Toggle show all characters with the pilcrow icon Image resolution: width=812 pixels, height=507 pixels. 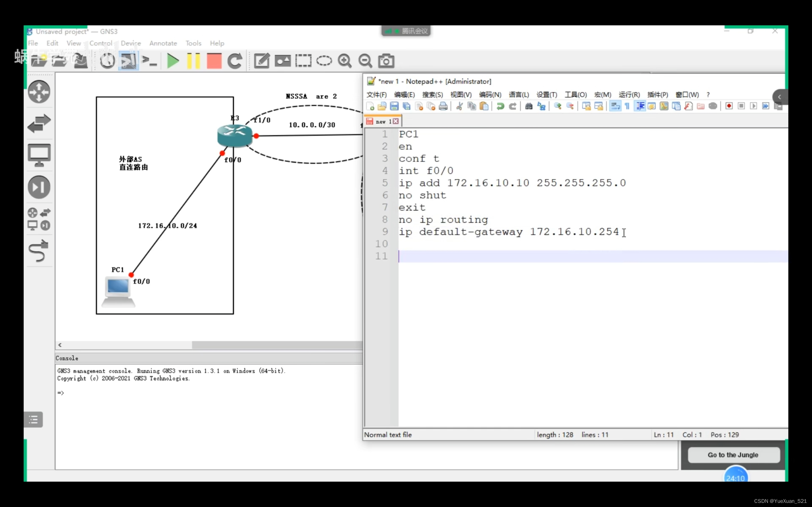627,106
